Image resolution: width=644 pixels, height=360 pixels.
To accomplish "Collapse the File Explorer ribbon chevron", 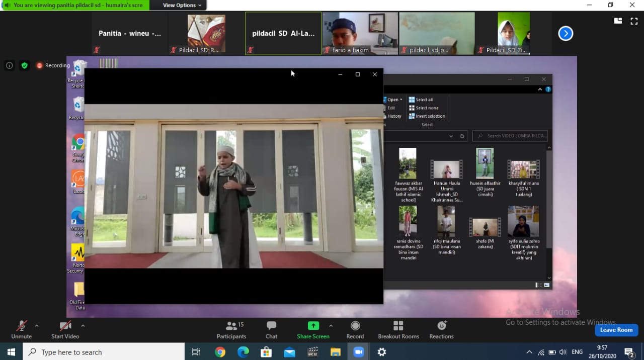I will click(x=540, y=89).
